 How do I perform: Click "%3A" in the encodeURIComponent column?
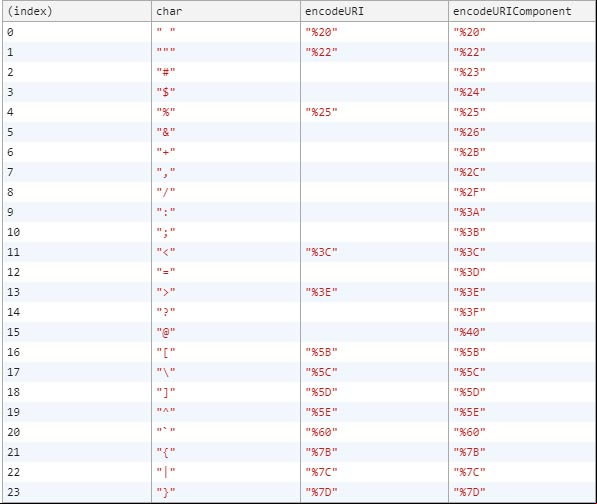pos(469,212)
